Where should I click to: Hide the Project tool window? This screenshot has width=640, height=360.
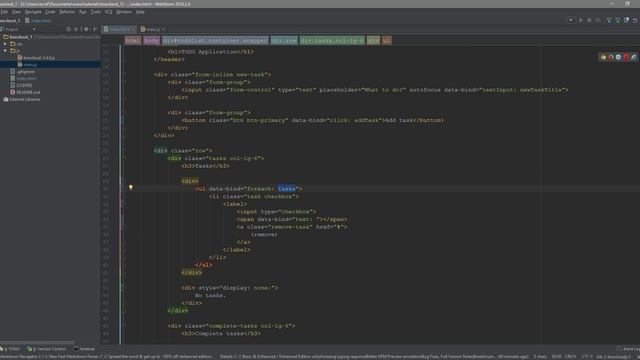point(95,29)
